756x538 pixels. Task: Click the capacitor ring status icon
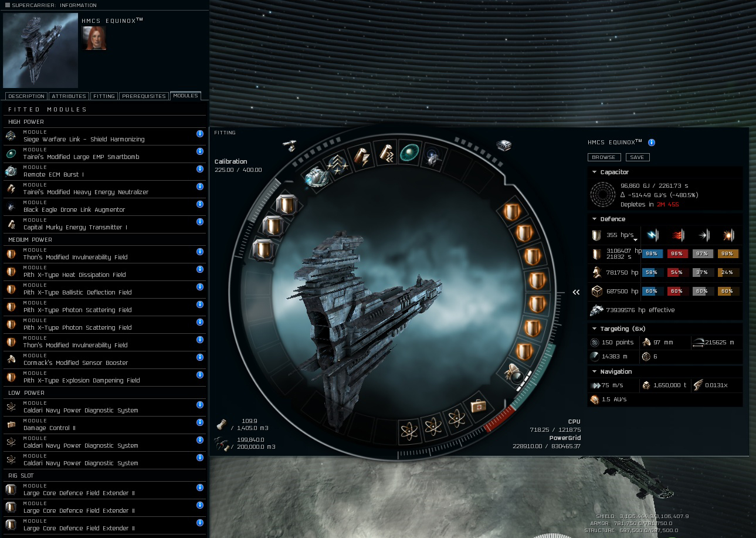pyautogui.click(x=602, y=194)
